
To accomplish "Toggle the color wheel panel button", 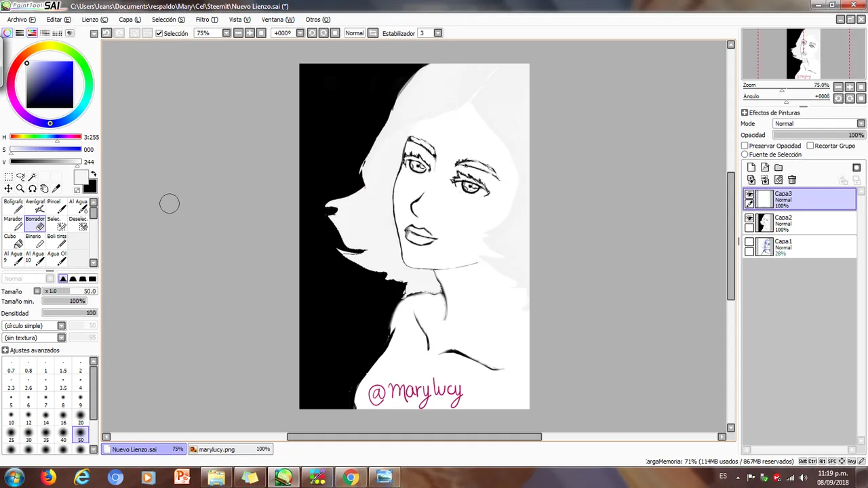I will click(7, 33).
